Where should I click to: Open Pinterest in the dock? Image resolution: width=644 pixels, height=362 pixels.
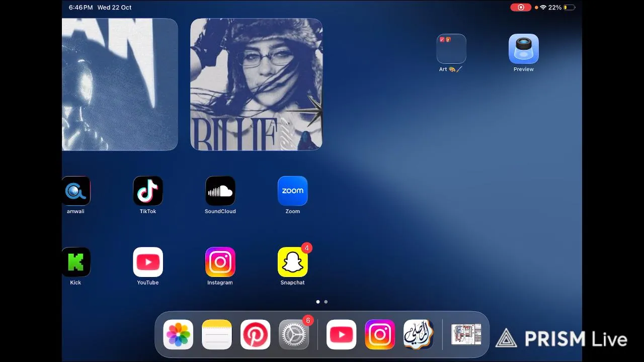(256, 334)
